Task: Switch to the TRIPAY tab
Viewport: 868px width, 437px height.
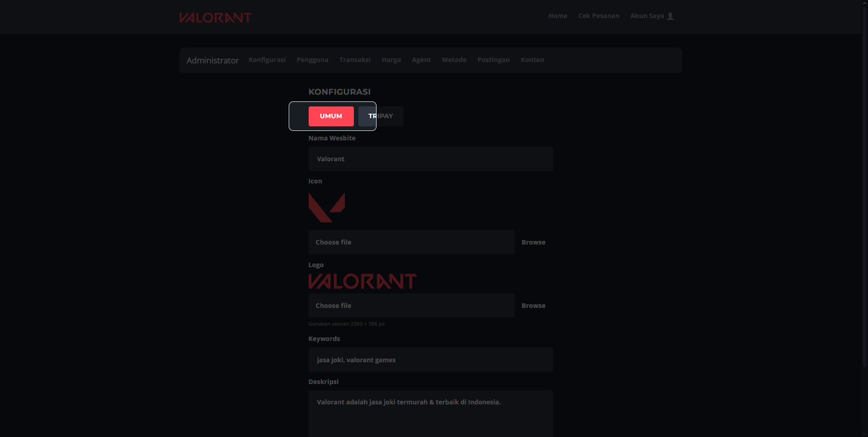Action: click(381, 116)
